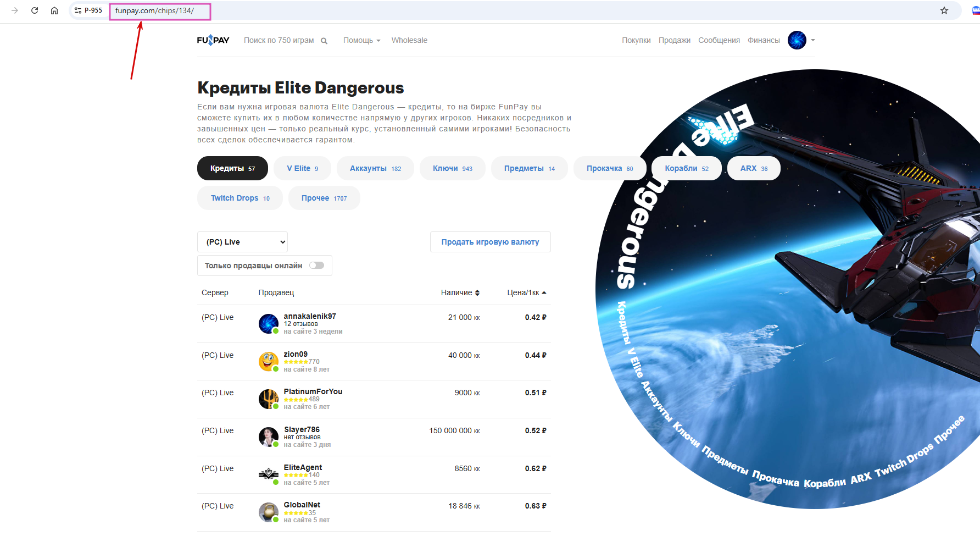The height and width of the screenshot is (536, 980).
Task: Select the 0.44 ₽ price offer
Action: (x=536, y=355)
